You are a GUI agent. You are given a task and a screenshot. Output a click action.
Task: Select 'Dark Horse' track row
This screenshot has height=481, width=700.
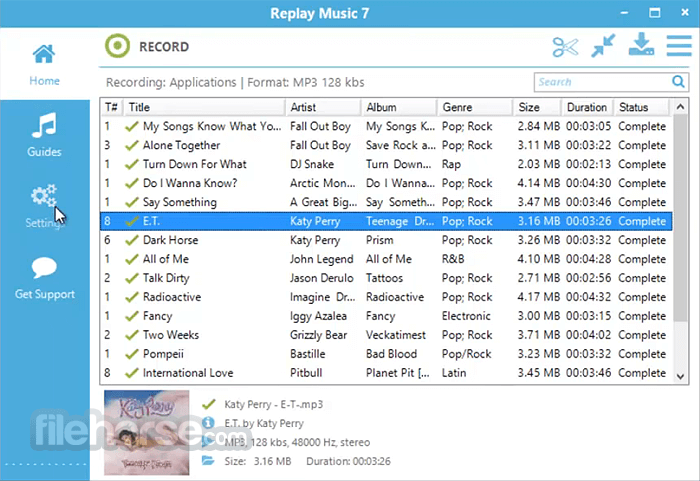[x=386, y=240]
